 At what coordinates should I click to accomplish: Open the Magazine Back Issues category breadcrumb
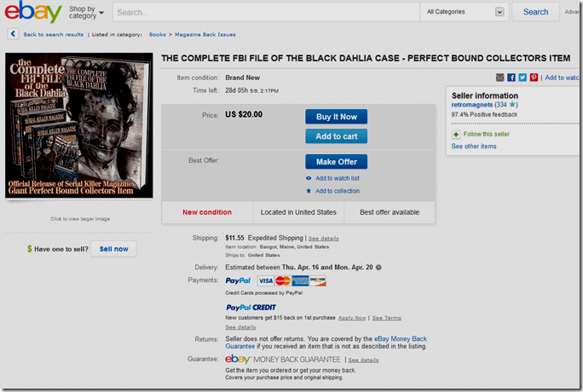[x=205, y=35]
